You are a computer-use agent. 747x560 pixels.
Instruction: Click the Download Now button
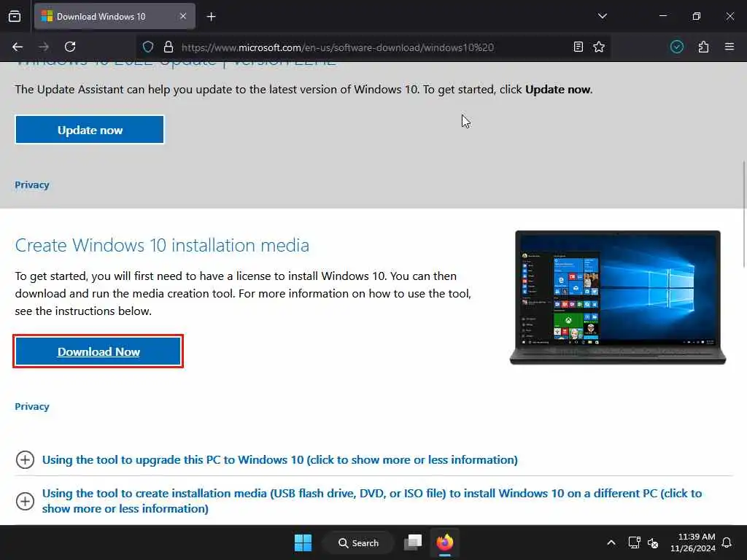[98, 351]
